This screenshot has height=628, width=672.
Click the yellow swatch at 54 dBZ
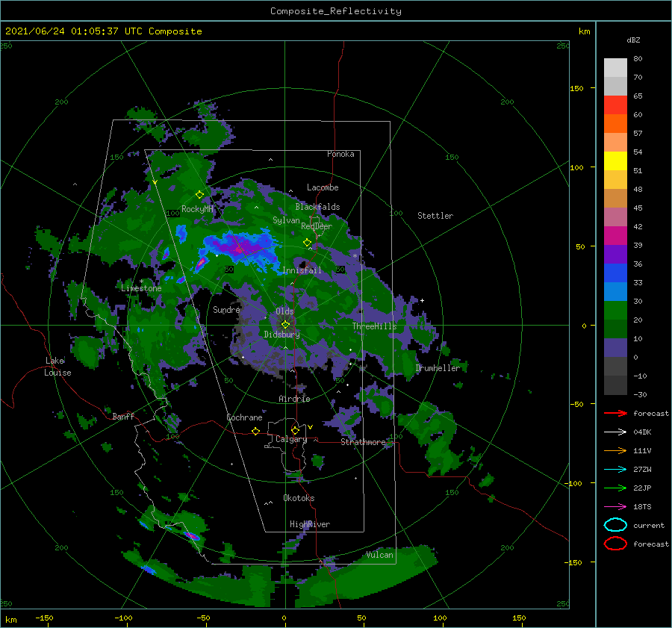(615, 161)
